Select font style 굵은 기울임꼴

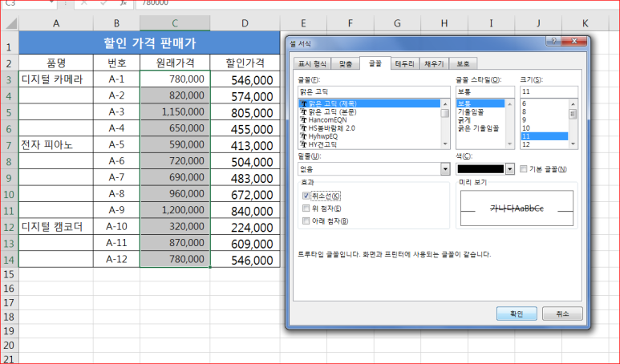point(480,128)
